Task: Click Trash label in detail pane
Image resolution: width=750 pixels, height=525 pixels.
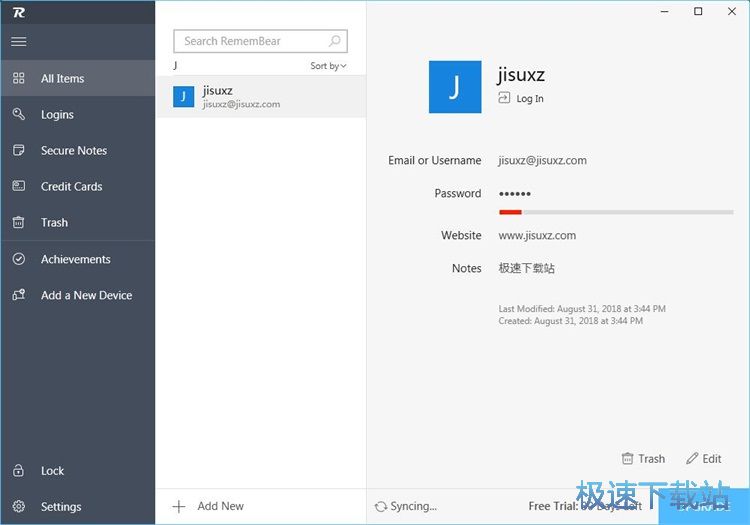Action: tap(651, 459)
